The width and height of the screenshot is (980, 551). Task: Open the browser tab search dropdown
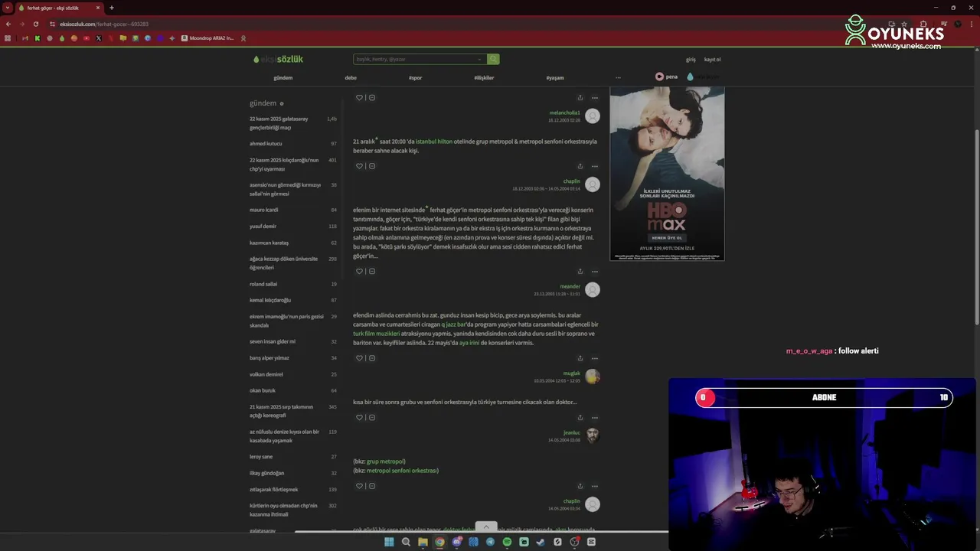point(7,8)
